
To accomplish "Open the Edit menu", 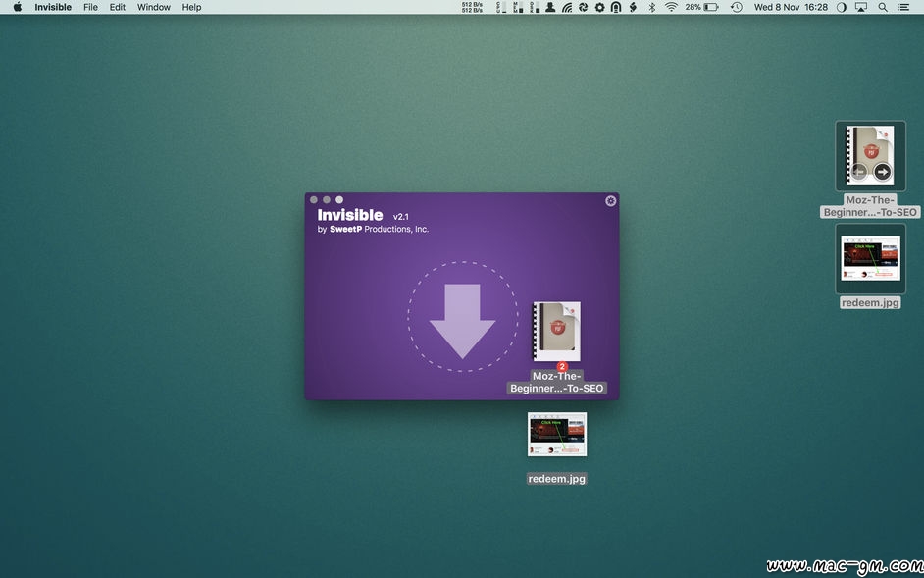I will (118, 7).
